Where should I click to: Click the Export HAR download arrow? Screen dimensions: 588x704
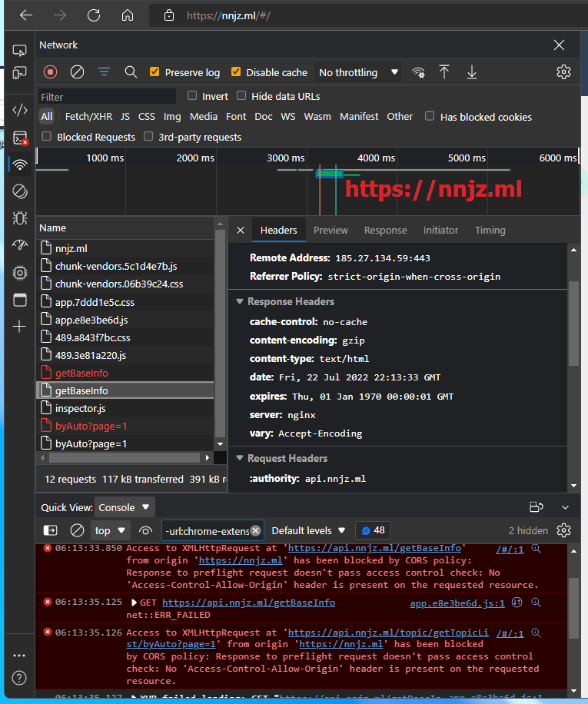click(472, 72)
